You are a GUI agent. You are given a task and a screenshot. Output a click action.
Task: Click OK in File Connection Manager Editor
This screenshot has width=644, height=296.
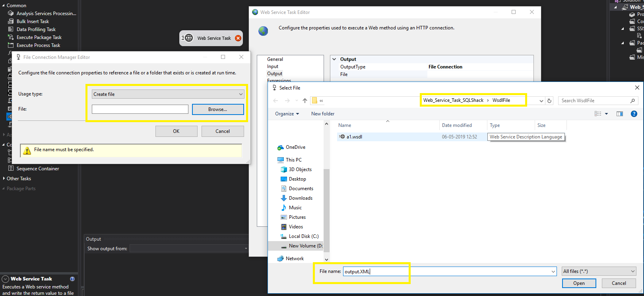point(176,131)
